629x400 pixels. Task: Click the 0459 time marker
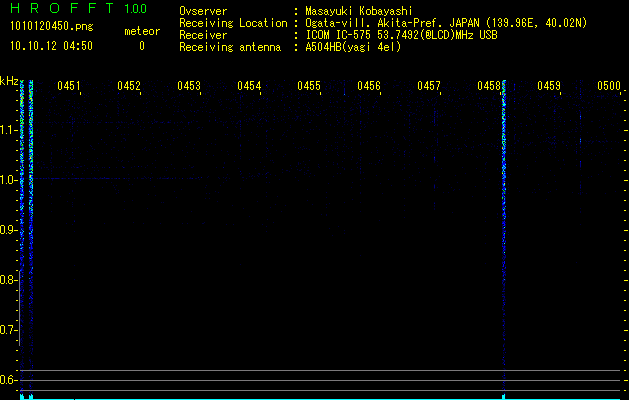(x=549, y=86)
